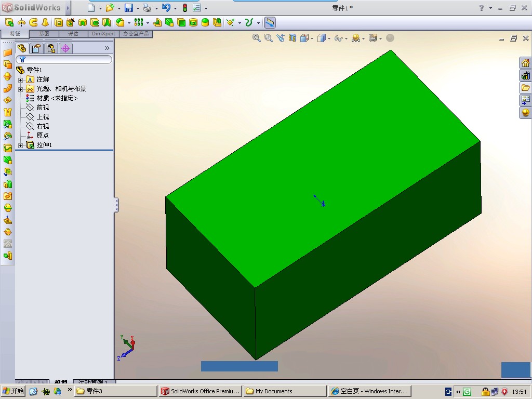Select the Rib tool
This screenshot has height=399, width=532.
[157, 23]
